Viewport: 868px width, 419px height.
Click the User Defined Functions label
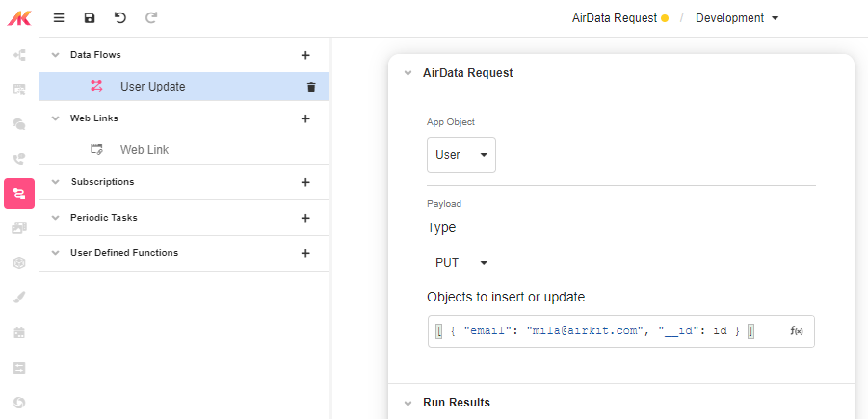124,253
